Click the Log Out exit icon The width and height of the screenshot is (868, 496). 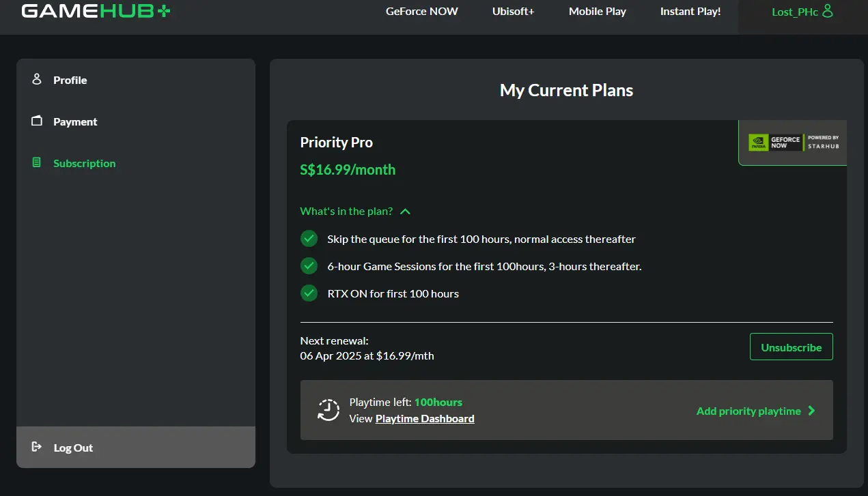(x=37, y=447)
